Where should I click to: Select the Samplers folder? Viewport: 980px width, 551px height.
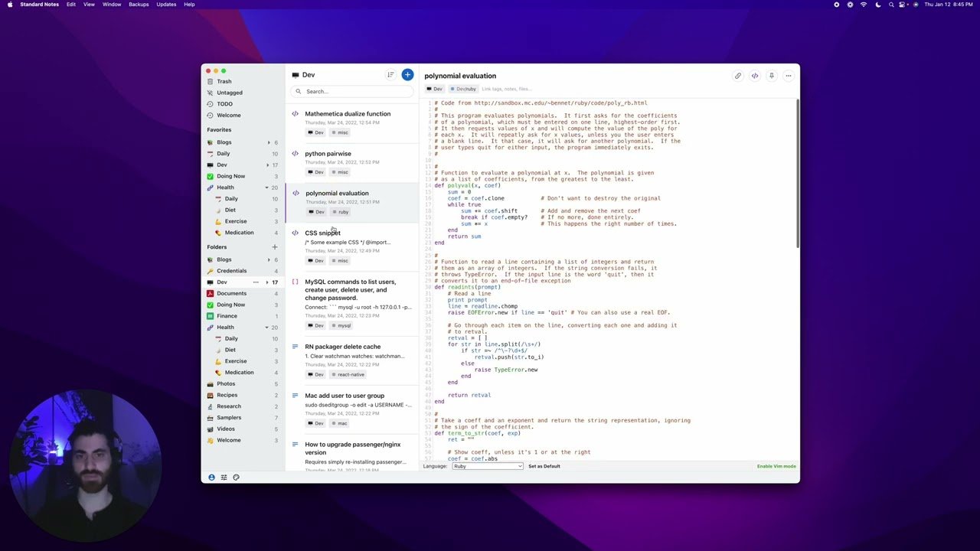[x=243, y=418]
